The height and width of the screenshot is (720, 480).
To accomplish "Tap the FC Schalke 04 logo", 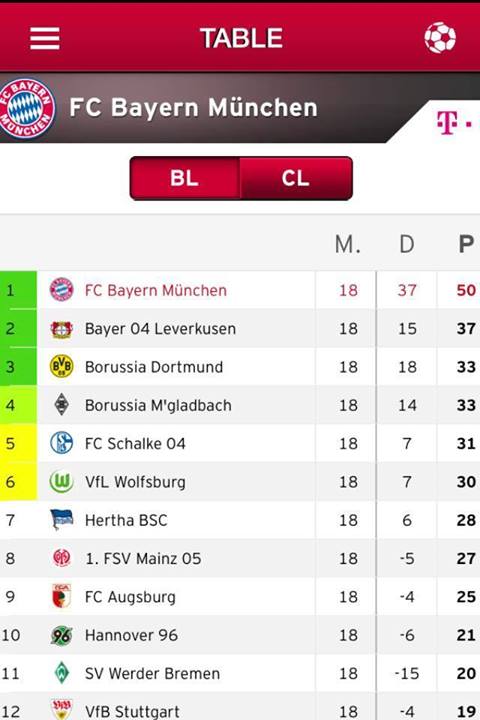I will point(61,444).
